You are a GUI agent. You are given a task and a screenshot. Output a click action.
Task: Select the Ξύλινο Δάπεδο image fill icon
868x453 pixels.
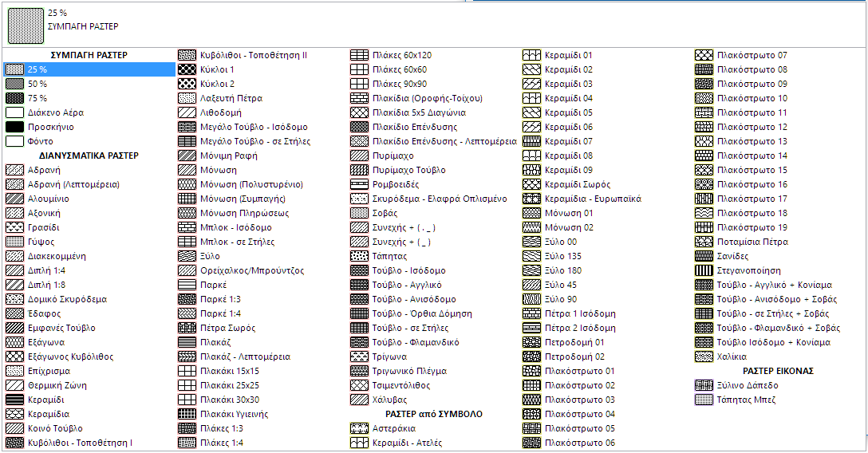[704, 385]
